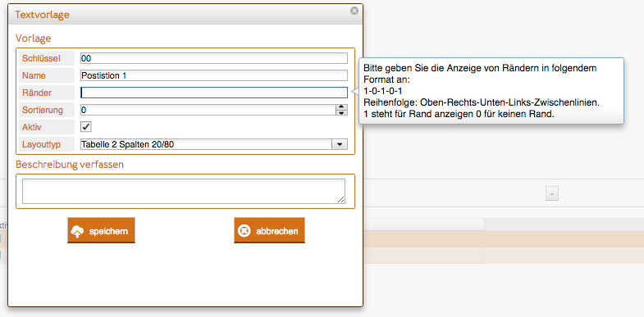The width and height of the screenshot is (644, 317).
Task: Click the Textvorlage dialog title
Action: tap(43, 15)
